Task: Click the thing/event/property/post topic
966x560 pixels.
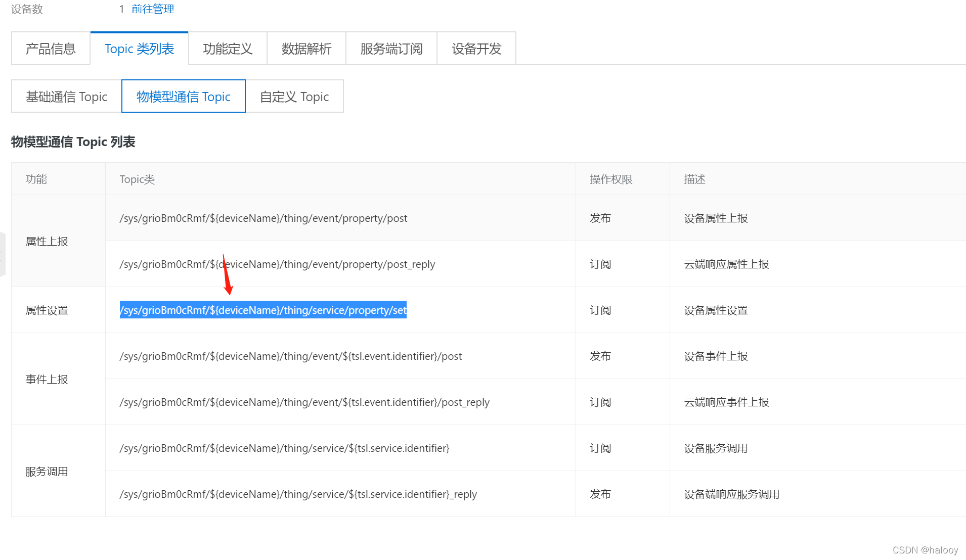Action: coord(263,218)
